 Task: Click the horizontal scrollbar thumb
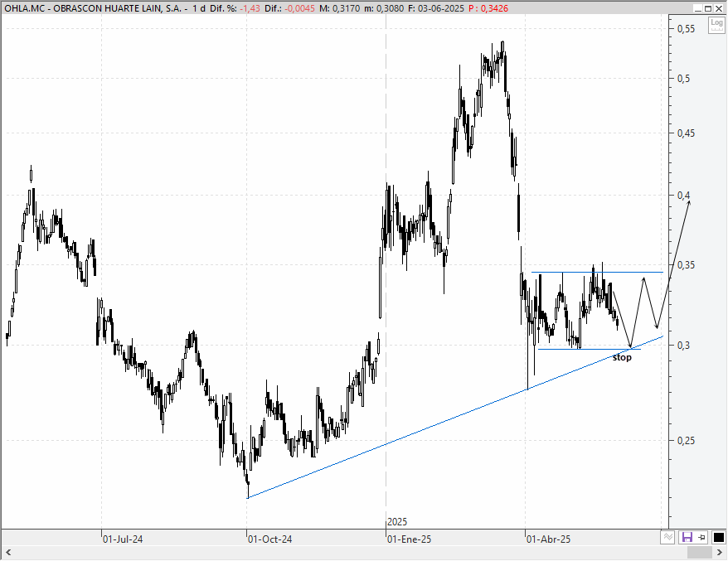tap(700, 552)
